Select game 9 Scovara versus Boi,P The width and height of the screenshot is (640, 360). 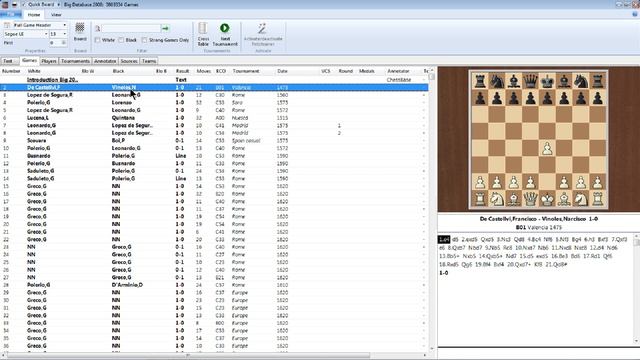coord(214,141)
